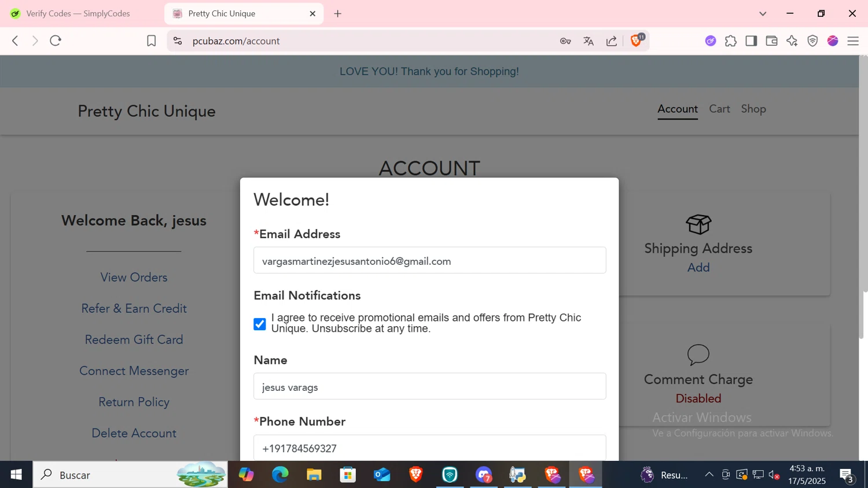Open the browser hamburger menu
Screen dimensions: 868x488
(853, 40)
